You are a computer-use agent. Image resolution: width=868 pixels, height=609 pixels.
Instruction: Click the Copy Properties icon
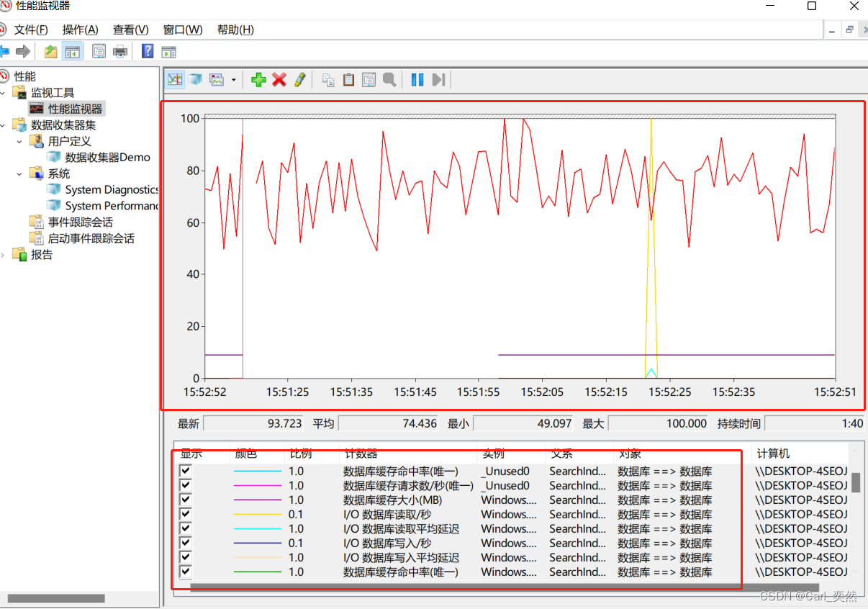point(328,80)
